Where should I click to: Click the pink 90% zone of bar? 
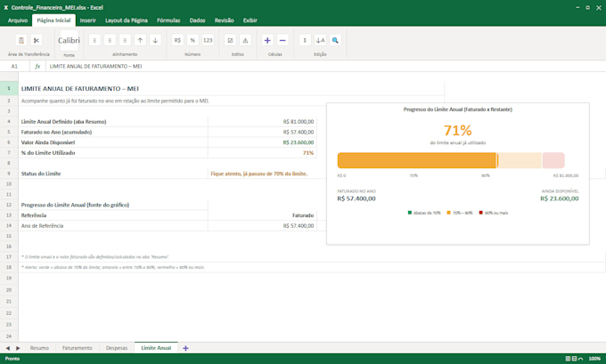(x=553, y=160)
